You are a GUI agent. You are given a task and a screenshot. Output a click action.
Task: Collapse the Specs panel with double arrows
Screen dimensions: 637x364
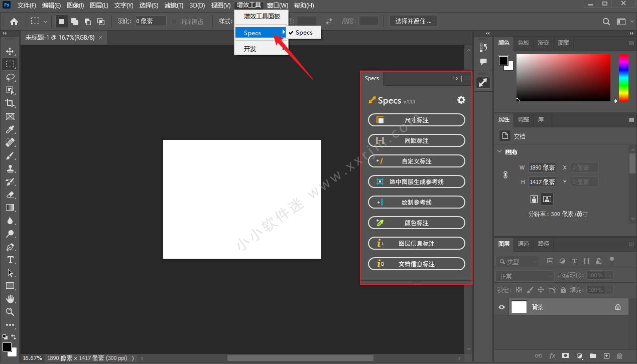click(x=455, y=78)
